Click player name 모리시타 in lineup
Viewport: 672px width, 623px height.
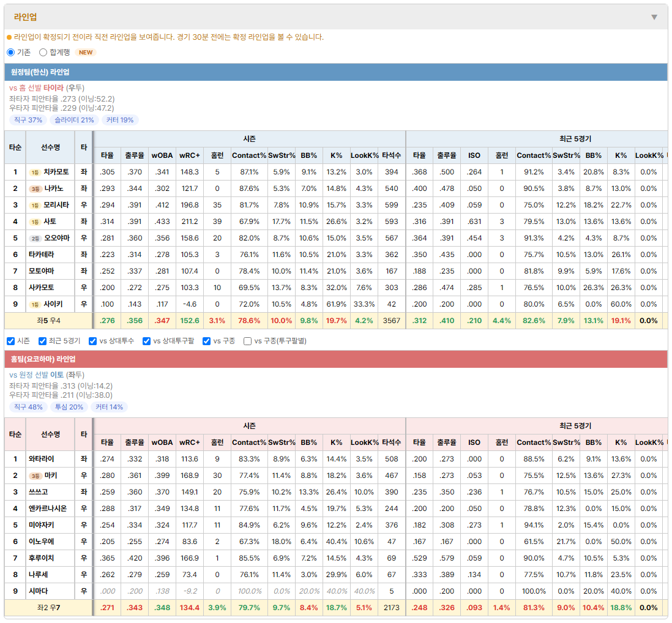pyautogui.click(x=56, y=205)
